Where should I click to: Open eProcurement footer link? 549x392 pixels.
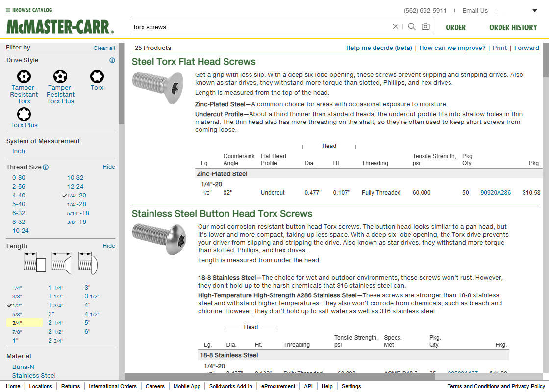coord(278,386)
